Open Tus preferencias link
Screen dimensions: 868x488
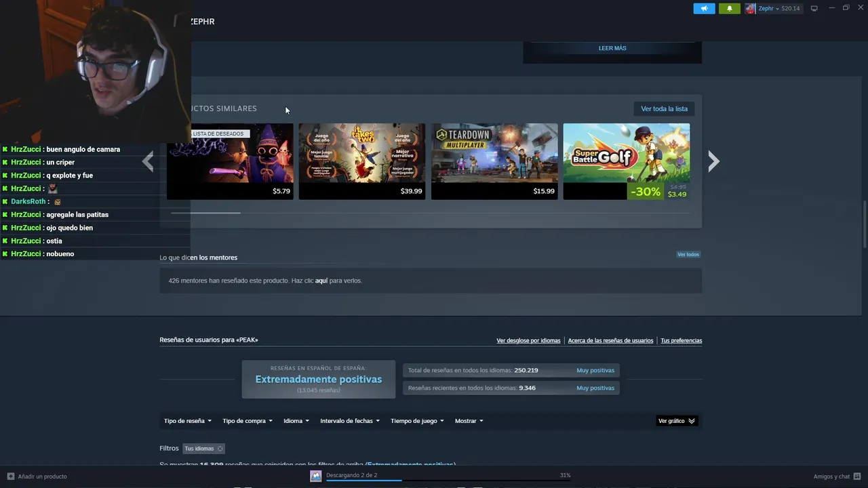[x=682, y=340]
